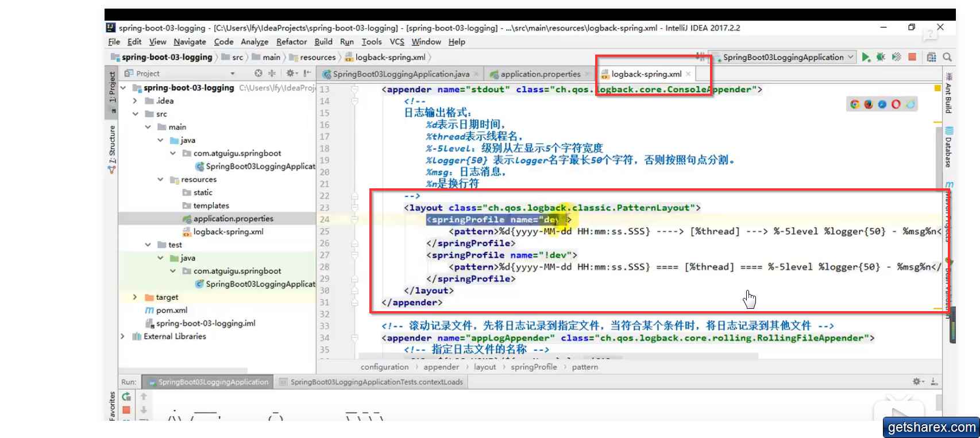Open the VCS menu
This screenshot has height=438, width=980.
pos(396,41)
